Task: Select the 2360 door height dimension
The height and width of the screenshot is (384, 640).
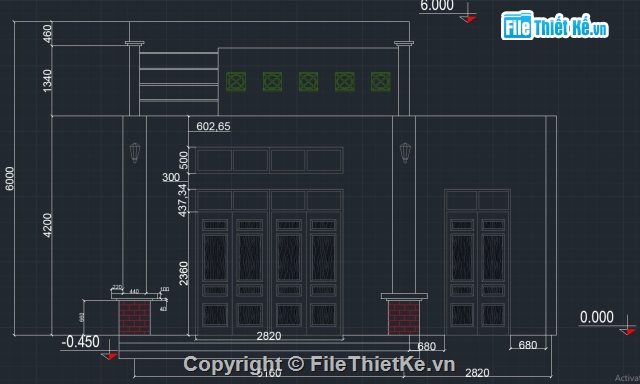Action: [183, 273]
